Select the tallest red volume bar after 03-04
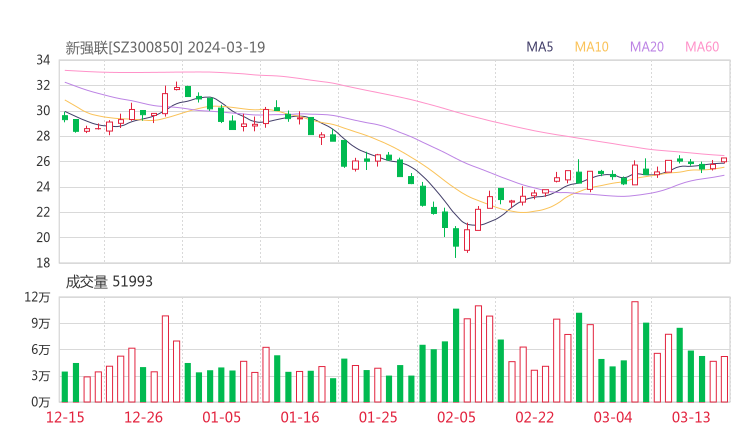 [635, 352]
